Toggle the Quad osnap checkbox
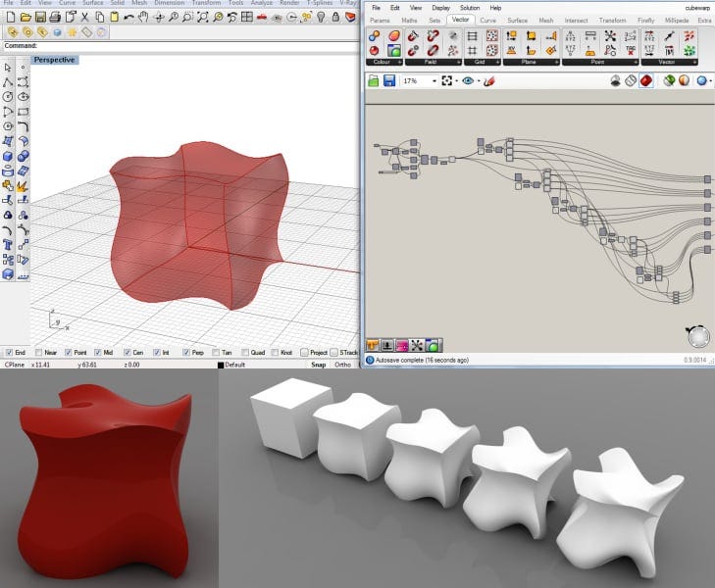715x588 pixels. click(x=245, y=353)
